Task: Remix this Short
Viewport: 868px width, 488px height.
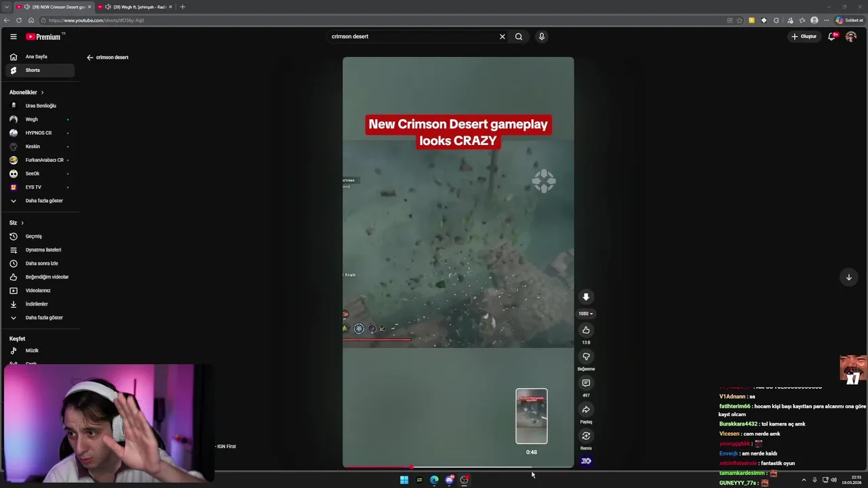Action: 586,436
